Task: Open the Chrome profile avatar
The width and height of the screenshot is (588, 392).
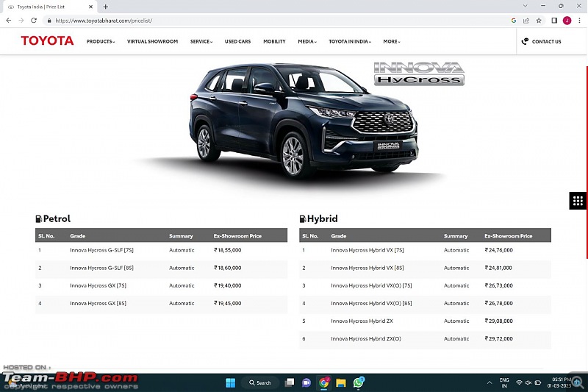Action: point(567,21)
